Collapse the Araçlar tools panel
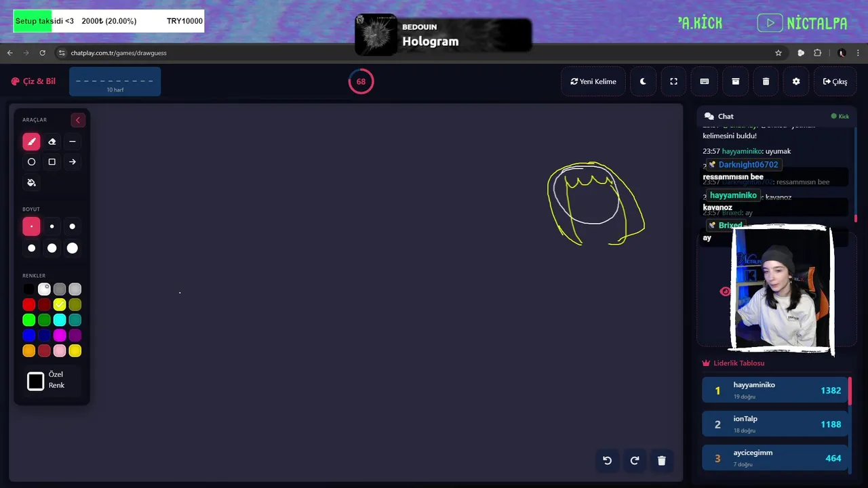 (77, 120)
